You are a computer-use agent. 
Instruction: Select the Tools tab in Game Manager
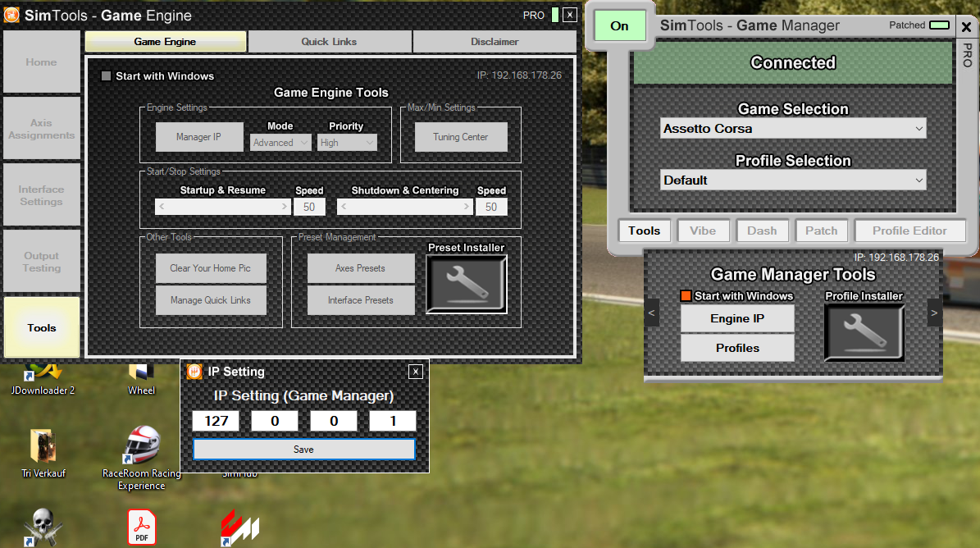(645, 231)
